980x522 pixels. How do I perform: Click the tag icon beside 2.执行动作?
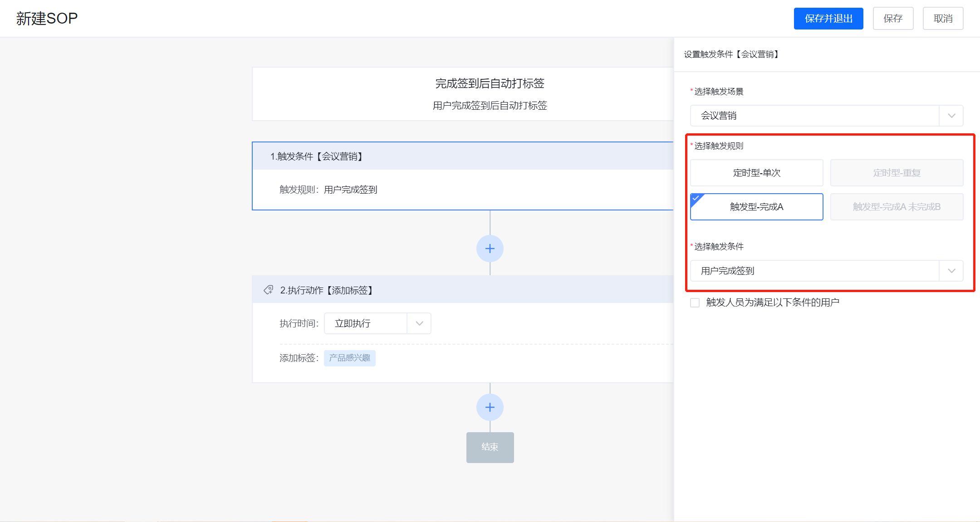click(269, 290)
